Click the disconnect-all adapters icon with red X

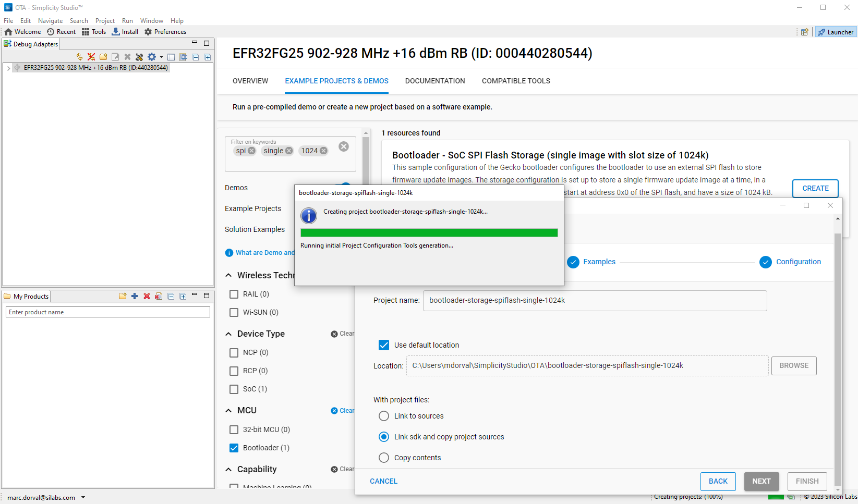click(x=91, y=57)
